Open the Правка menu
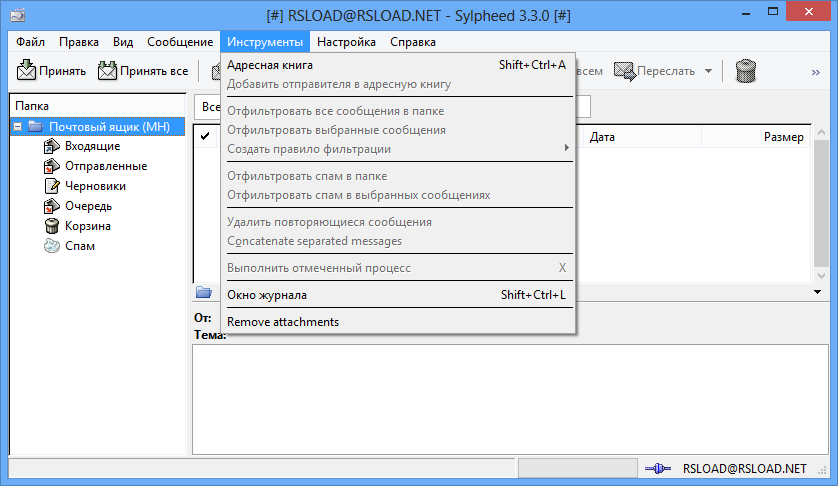 click(79, 42)
